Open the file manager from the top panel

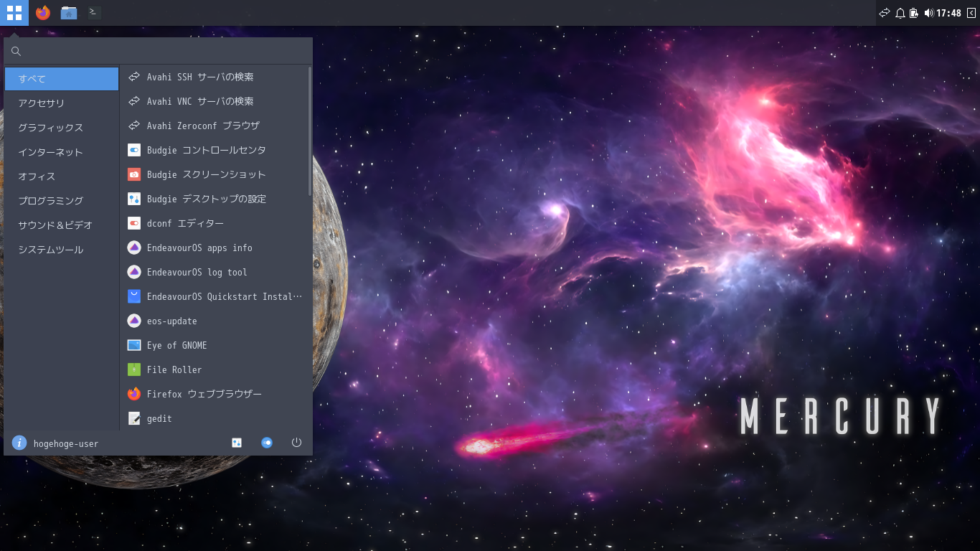[x=69, y=13]
